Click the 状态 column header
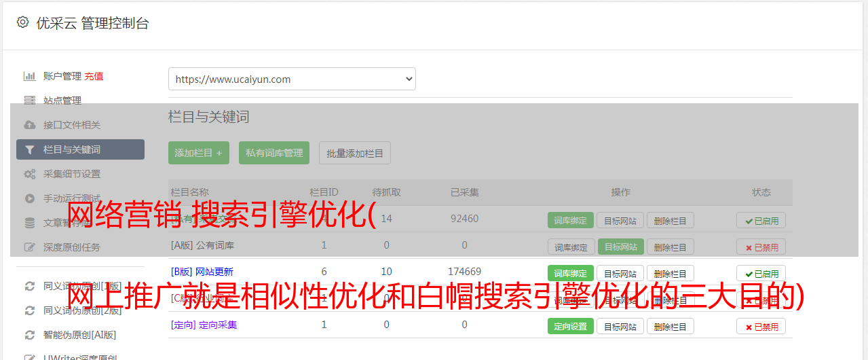Image resolution: width=868 pixels, height=360 pixels. 761,192
